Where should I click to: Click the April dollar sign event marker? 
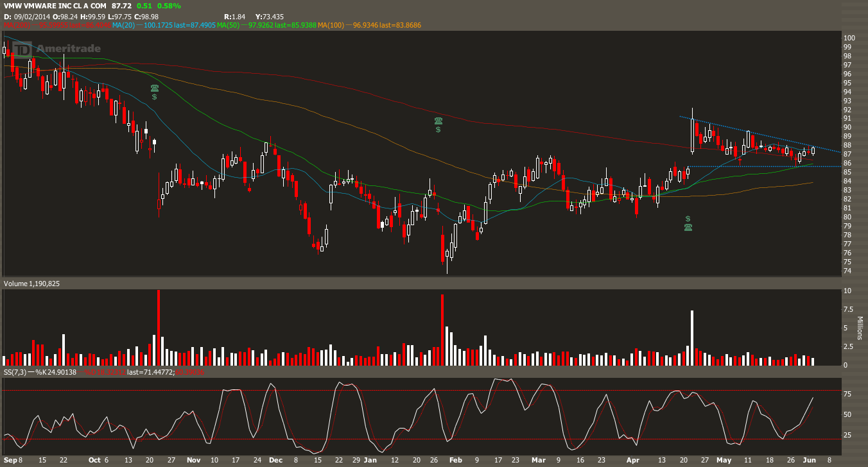pyautogui.click(x=688, y=219)
